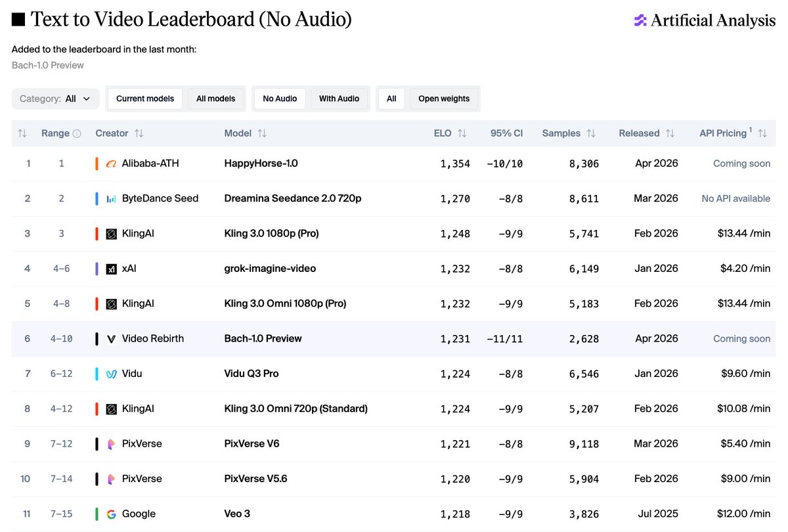This screenshot has height=532, width=788.
Task: Click the Artificial Analysis logo icon
Action: pyautogui.click(x=640, y=20)
